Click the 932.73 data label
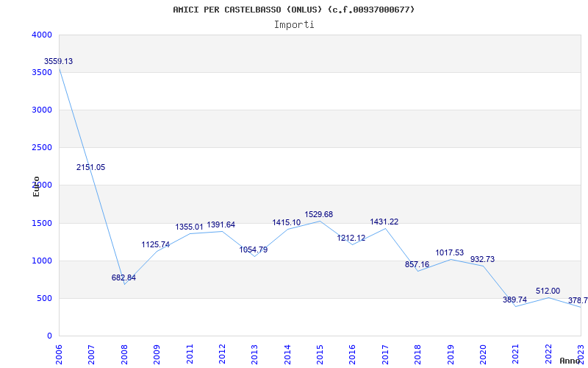This screenshot has width=588, height=368. [x=483, y=259]
